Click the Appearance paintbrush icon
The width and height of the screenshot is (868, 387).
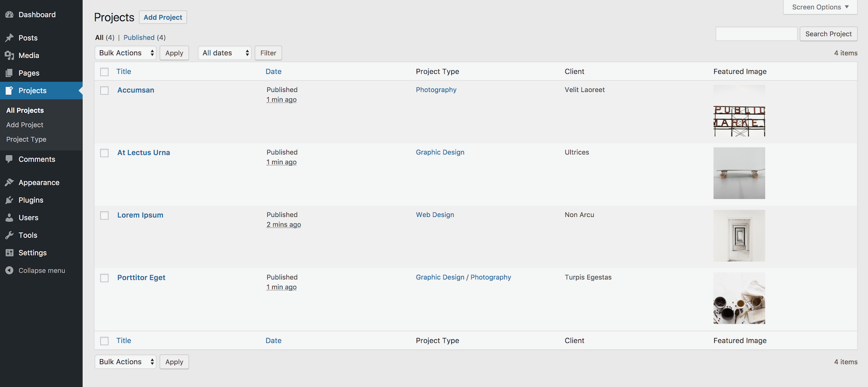(10, 183)
